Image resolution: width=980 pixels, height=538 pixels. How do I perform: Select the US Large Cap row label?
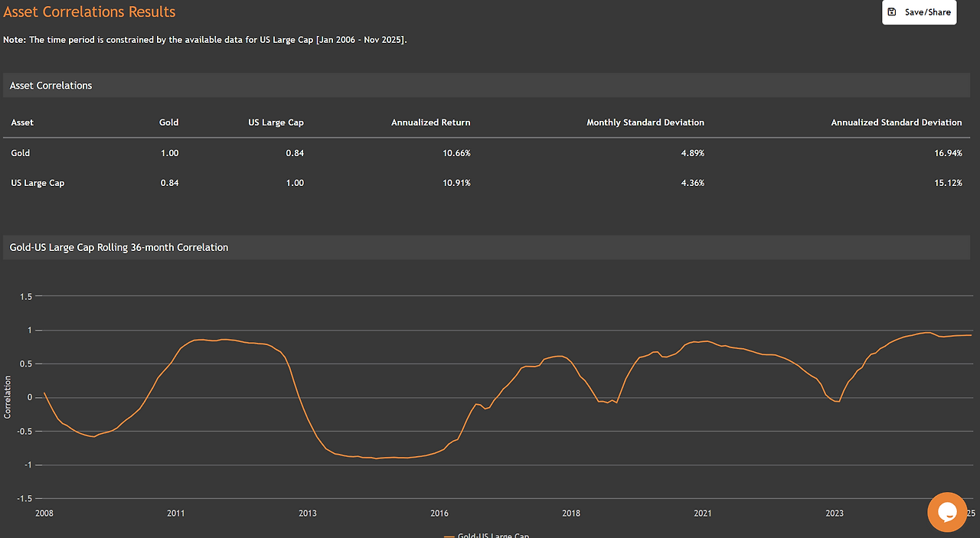click(38, 183)
